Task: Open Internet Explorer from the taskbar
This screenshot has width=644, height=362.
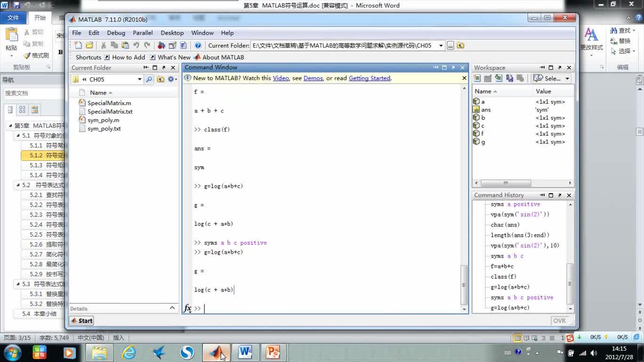Action: 129,352
